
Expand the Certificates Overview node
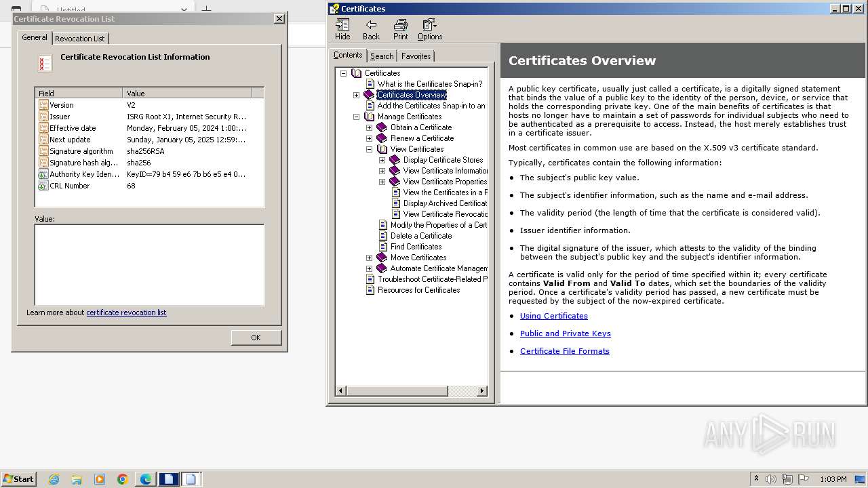click(356, 95)
